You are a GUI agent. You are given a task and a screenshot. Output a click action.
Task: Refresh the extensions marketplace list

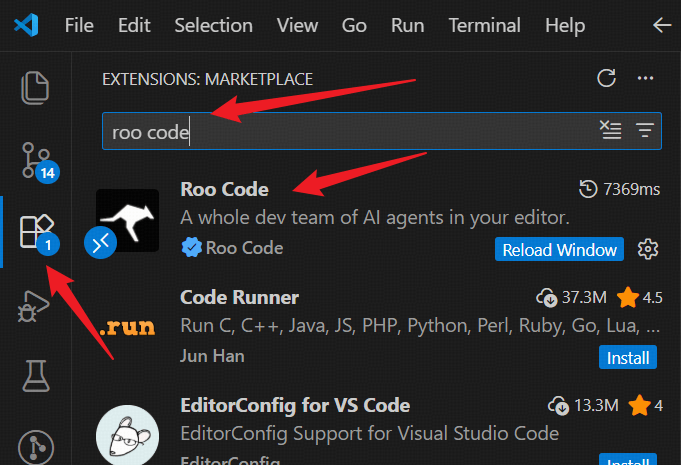pyautogui.click(x=606, y=79)
